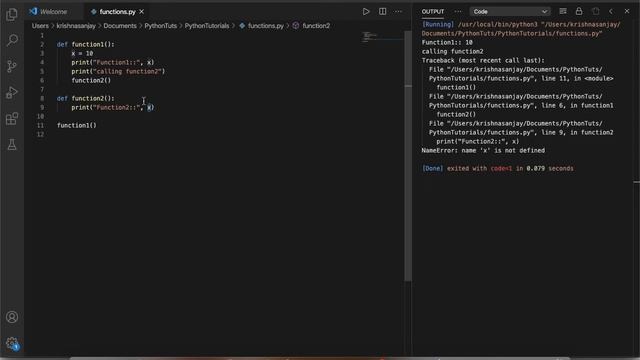The image size is (640, 360).
Task: Click traceback 'line 11, in <module>' entry
Action: (x=521, y=74)
